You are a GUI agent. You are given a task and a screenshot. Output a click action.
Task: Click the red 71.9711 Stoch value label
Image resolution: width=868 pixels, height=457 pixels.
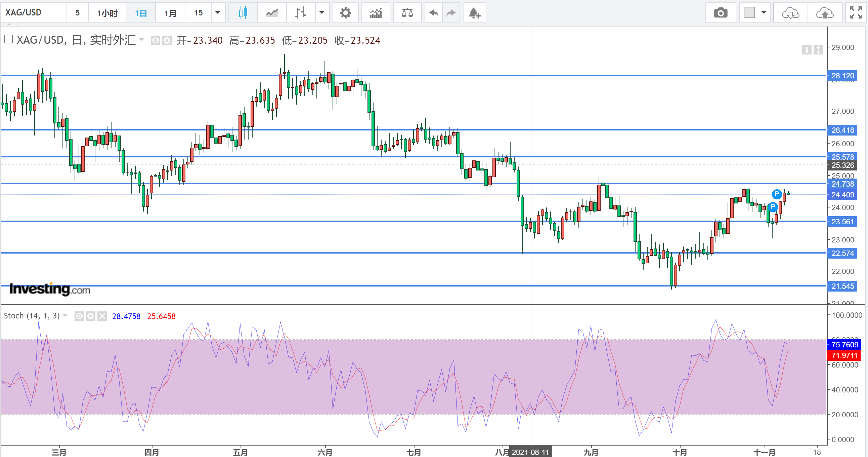(844, 355)
